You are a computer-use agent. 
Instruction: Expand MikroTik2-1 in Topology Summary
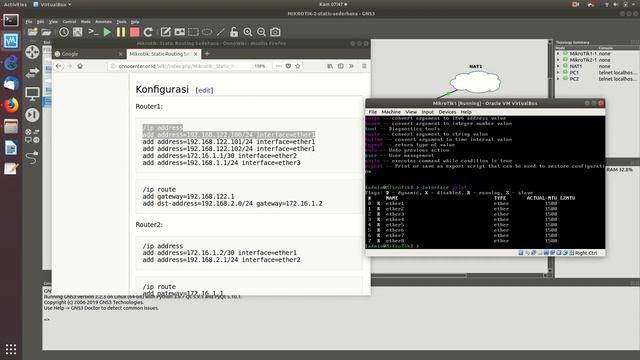point(558,60)
